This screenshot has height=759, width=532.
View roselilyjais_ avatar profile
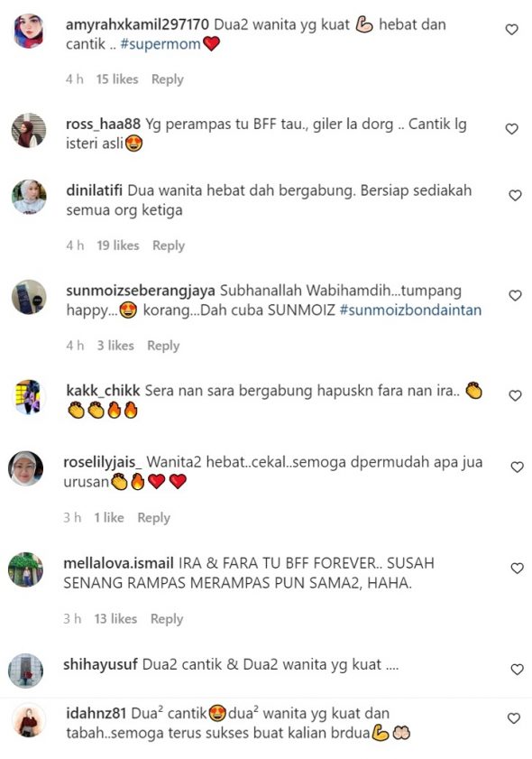25,468
